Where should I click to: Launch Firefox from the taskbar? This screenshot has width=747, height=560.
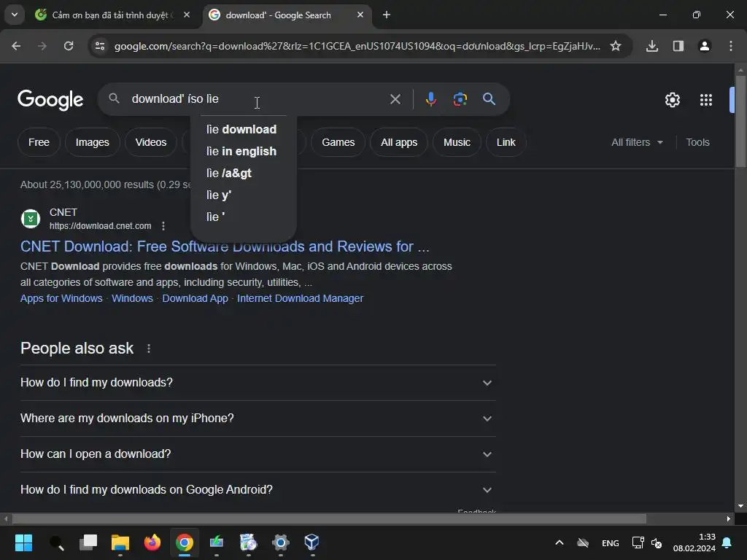[152, 542]
